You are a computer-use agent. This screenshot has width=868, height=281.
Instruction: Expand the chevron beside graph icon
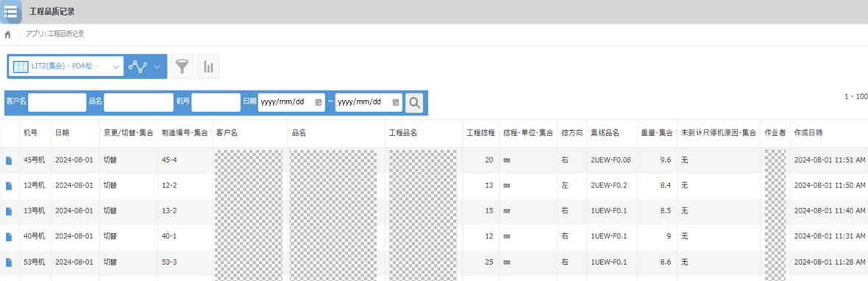(x=157, y=67)
